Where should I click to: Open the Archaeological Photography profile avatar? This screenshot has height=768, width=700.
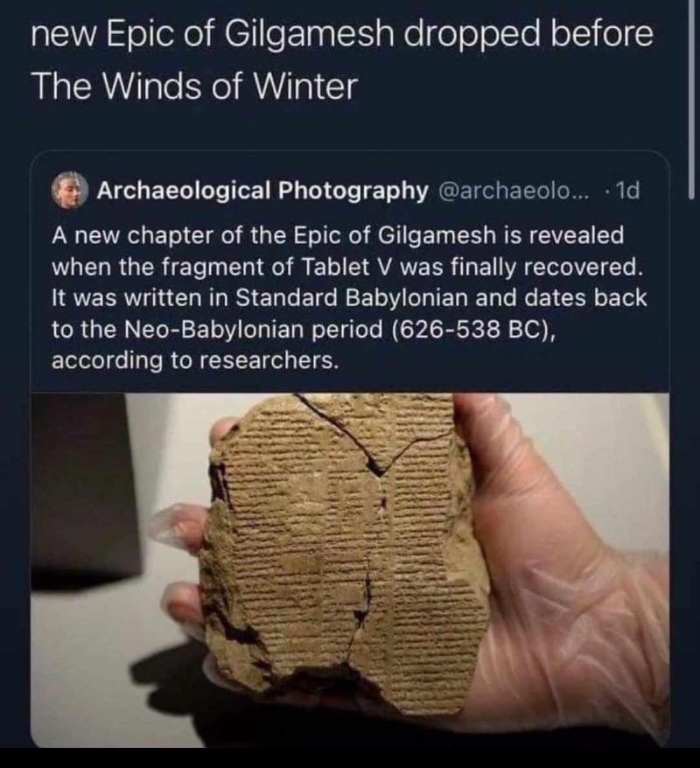69,190
